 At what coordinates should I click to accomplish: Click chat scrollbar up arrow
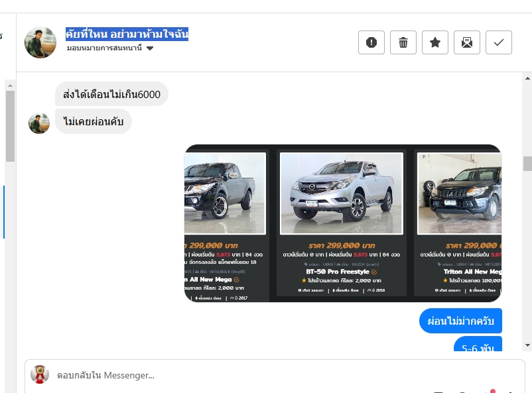pos(527,78)
